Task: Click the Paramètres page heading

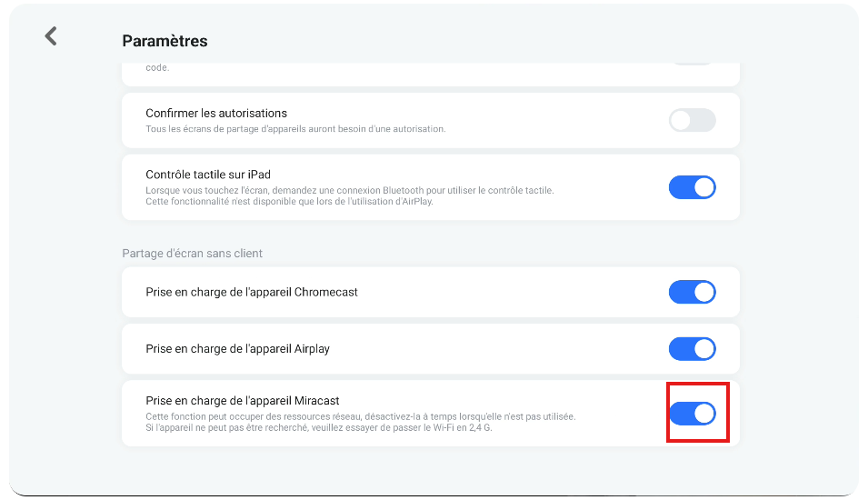Action: pyautogui.click(x=165, y=41)
